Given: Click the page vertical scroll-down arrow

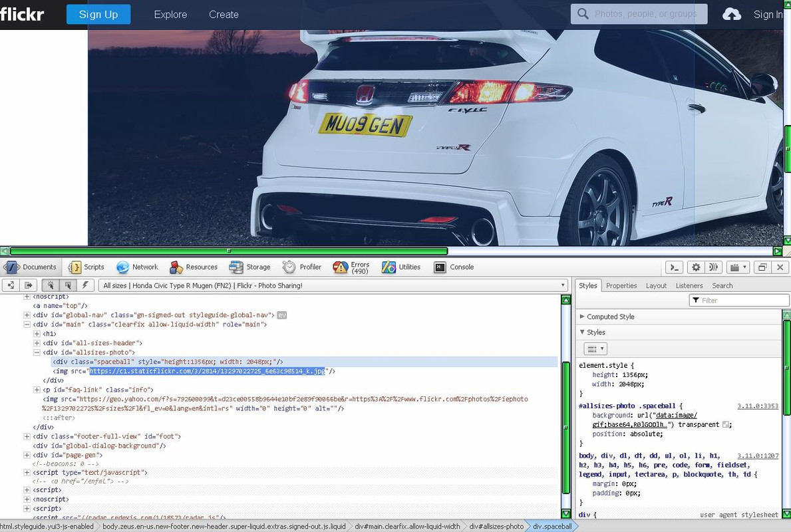Looking at the screenshot, I should click(786, 241).
